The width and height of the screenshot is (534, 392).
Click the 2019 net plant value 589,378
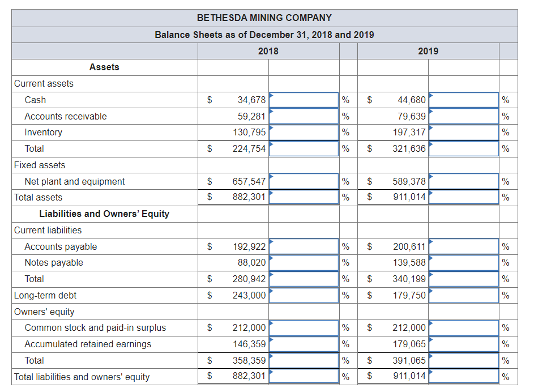pyautogui.click(x=409, y=181)
